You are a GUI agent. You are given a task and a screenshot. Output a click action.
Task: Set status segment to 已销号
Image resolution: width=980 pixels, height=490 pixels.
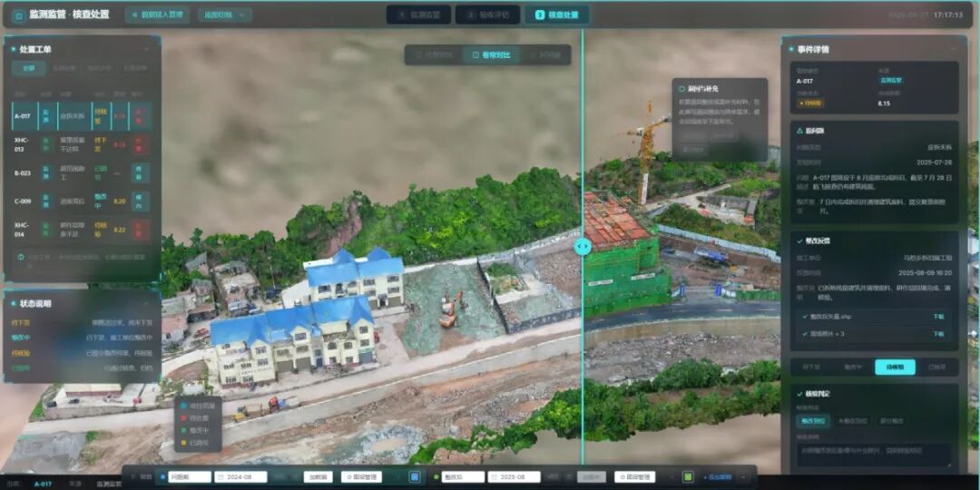click(936, 367)
